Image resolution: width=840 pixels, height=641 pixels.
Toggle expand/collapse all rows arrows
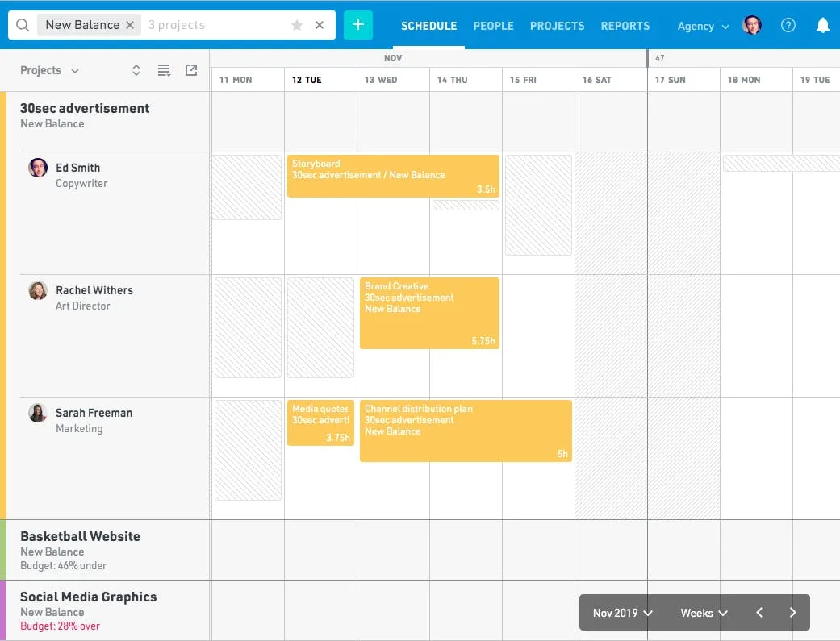(x=136, y=70)
